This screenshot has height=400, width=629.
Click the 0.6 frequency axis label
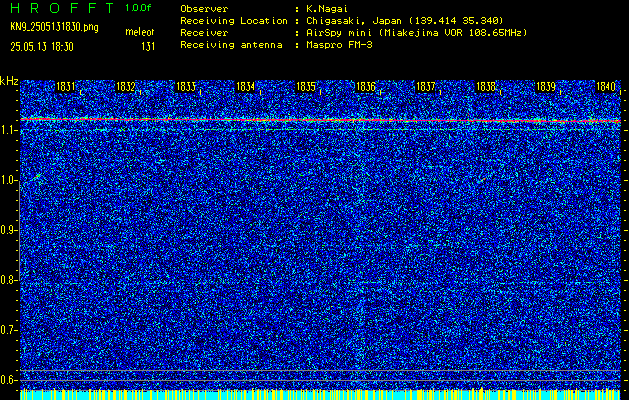(8, 380)
